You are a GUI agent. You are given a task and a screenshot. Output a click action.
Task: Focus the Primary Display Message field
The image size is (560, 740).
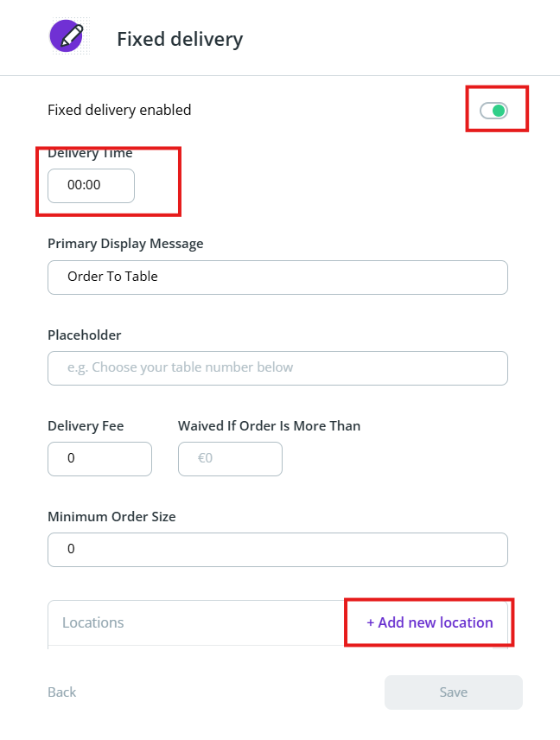pyautogui.click(x=277, y=277)
